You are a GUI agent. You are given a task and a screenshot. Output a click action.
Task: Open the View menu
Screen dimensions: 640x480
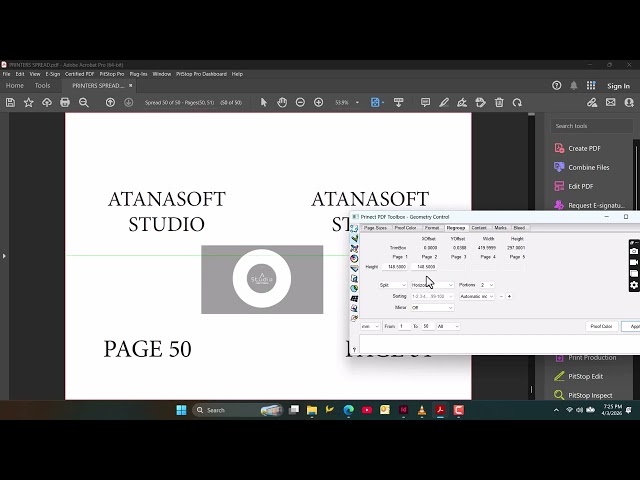(35, 74)
